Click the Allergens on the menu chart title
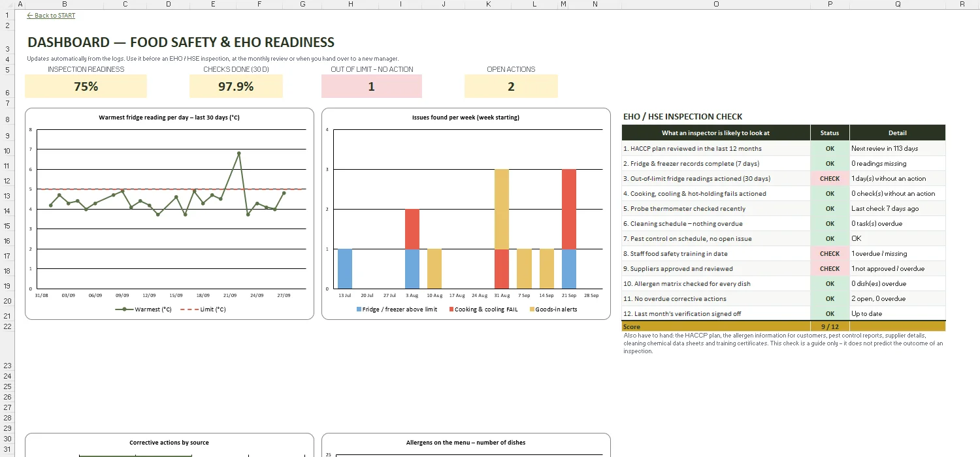 pos(466,443)
